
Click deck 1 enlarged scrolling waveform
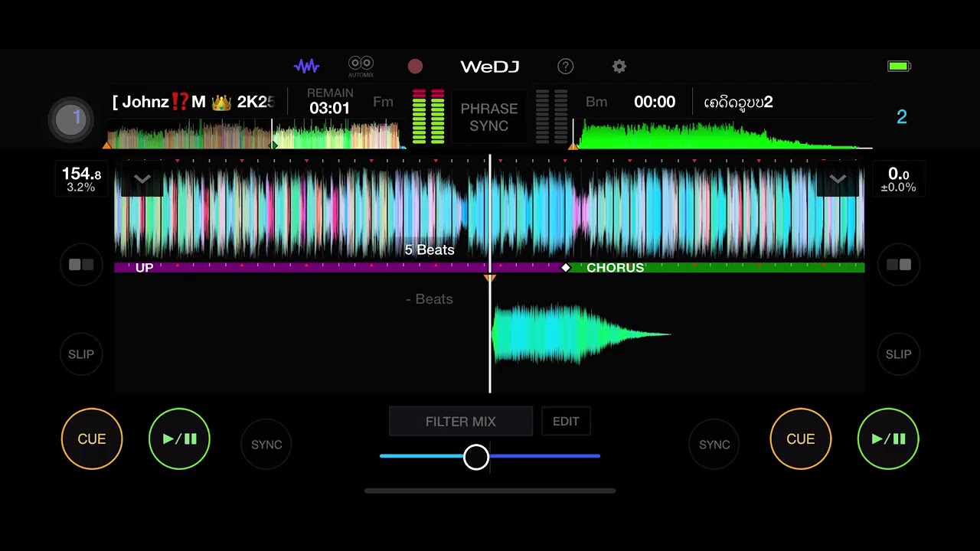tap(490, 212)
